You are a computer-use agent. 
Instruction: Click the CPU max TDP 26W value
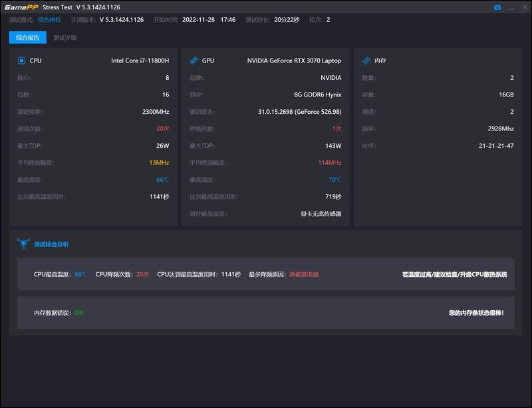tap(162, 145)
